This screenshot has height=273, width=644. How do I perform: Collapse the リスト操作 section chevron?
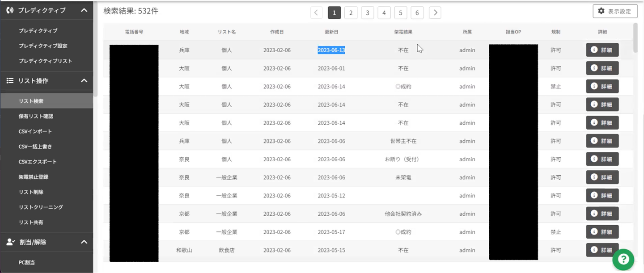click(x=84, y=80)
